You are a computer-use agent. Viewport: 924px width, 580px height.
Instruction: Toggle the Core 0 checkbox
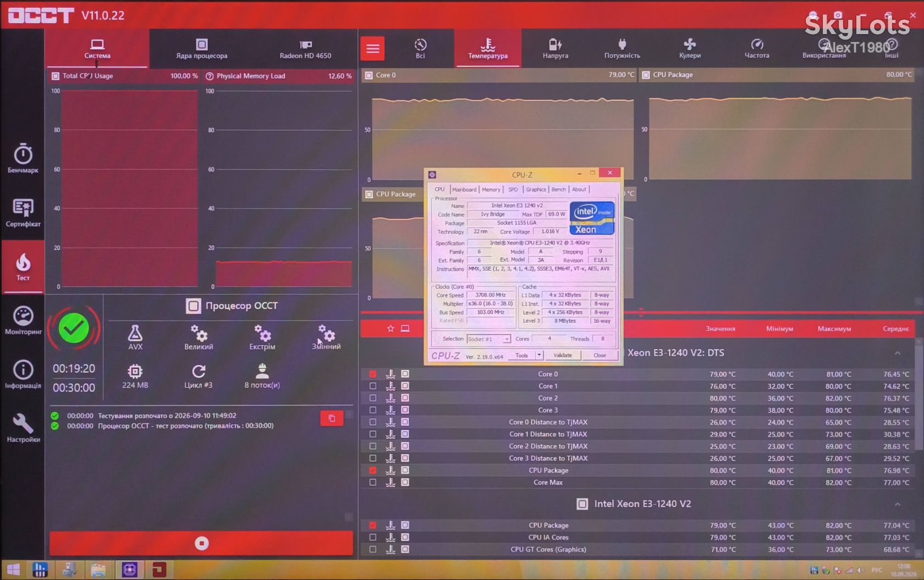point(373,374)
